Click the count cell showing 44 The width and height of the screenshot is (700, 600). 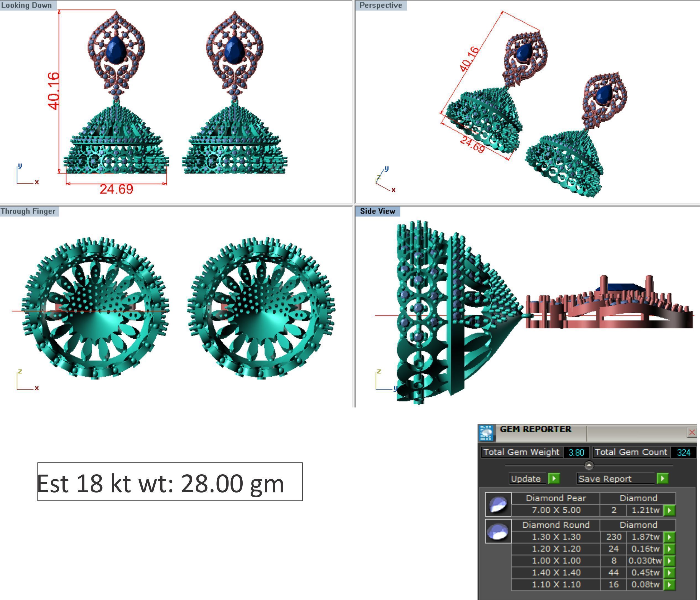click(614, 572)
